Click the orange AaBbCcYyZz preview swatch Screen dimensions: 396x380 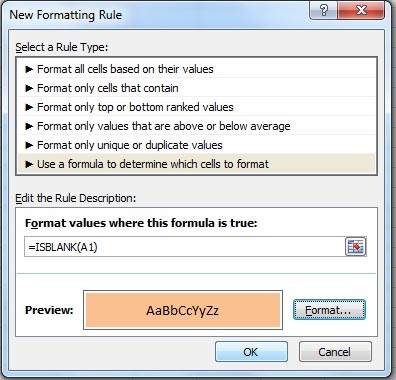click(183, 310)
